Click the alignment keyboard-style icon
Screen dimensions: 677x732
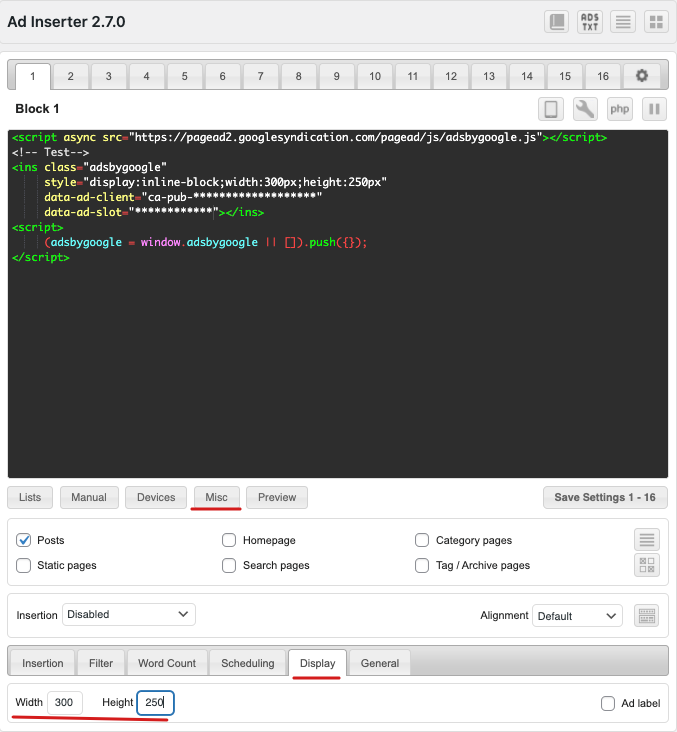coord(646,615)
